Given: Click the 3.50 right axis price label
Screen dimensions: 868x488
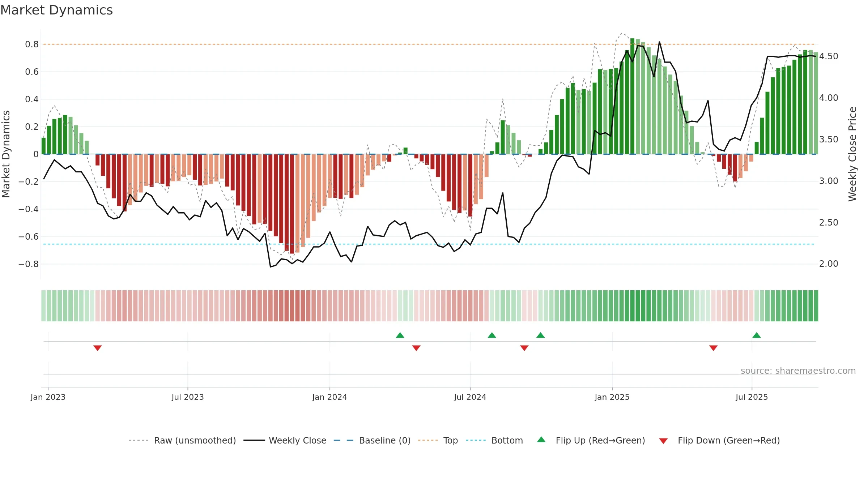Looking at the screenshot, I should point(829,140).
